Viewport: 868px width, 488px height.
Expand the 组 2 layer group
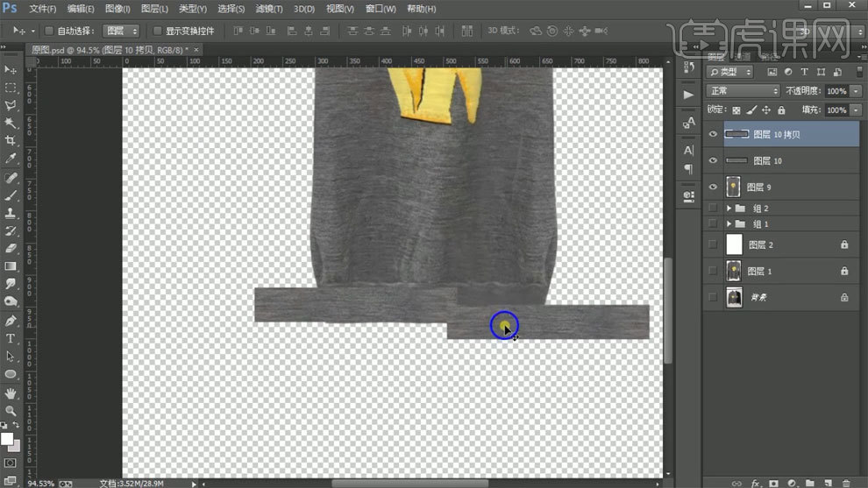pyautogui.click(x=729, y=208)
